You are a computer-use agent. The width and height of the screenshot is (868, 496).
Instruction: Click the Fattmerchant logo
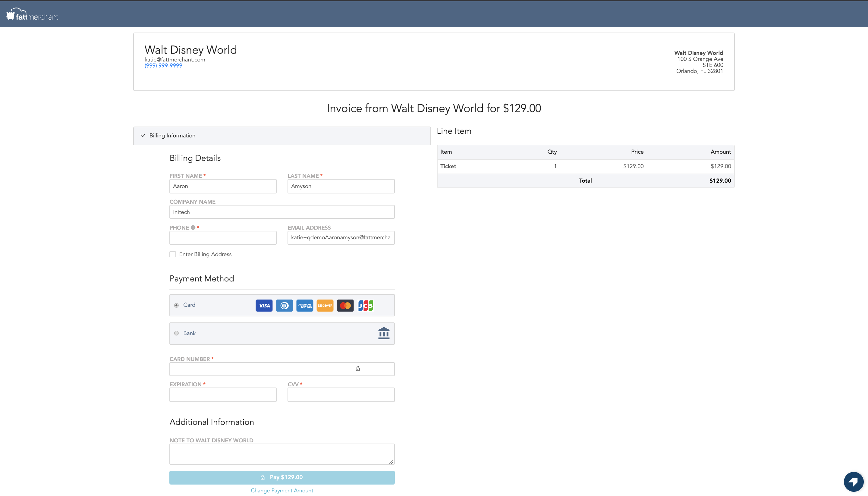[x=32, y=14]
